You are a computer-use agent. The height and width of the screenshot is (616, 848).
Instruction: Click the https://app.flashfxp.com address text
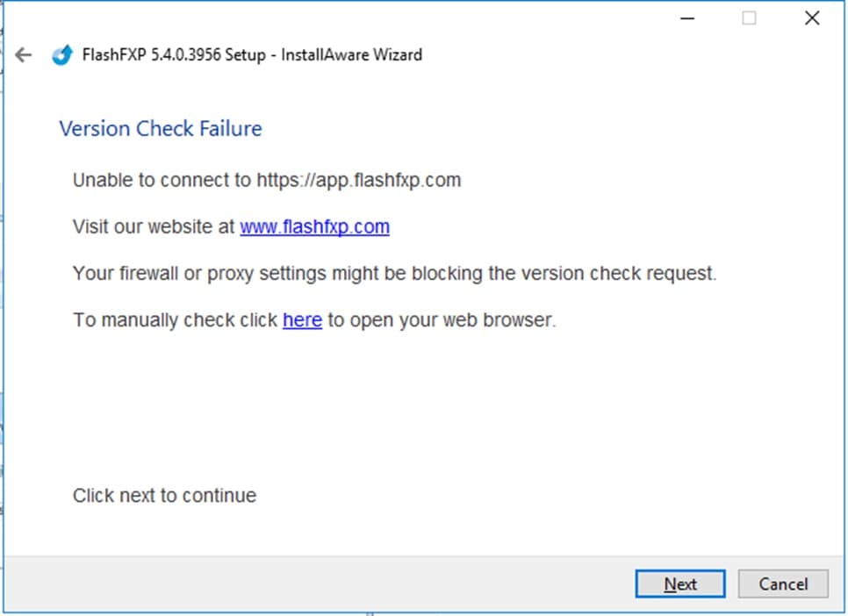(x=358, y=181)
